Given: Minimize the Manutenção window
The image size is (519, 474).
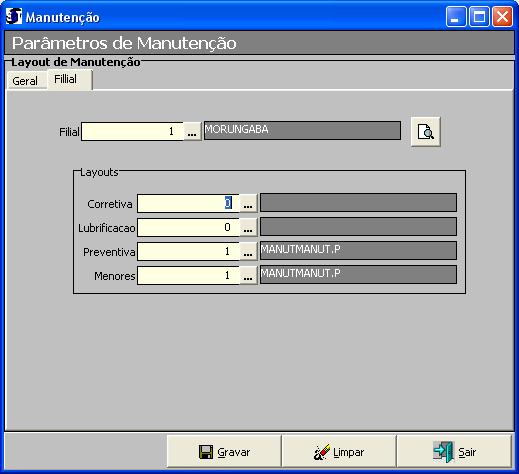Looking at the screenshot, I should 456,16.
